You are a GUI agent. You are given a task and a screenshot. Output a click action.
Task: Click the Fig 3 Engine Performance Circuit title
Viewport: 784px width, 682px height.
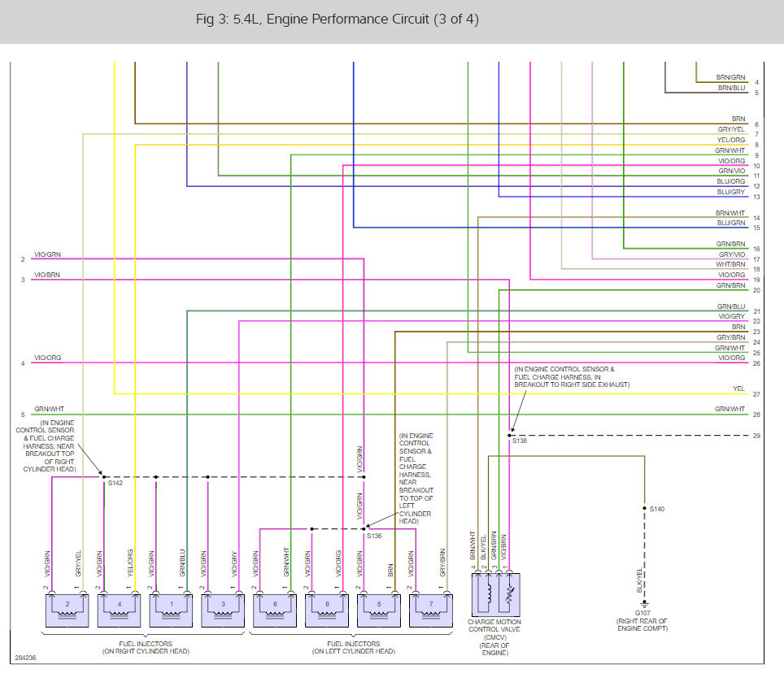pyautogui.click(x=338, y=19)
